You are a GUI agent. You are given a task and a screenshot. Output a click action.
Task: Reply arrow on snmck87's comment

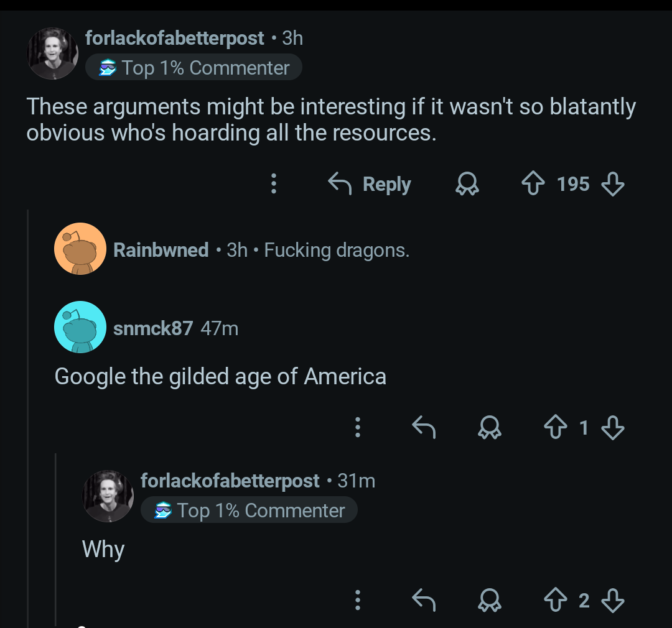click(424, 427)
